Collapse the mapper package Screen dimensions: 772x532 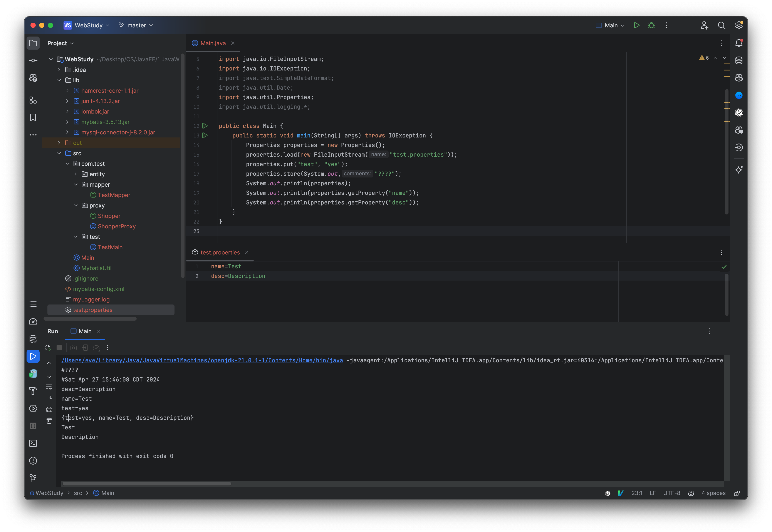(76, 184)
